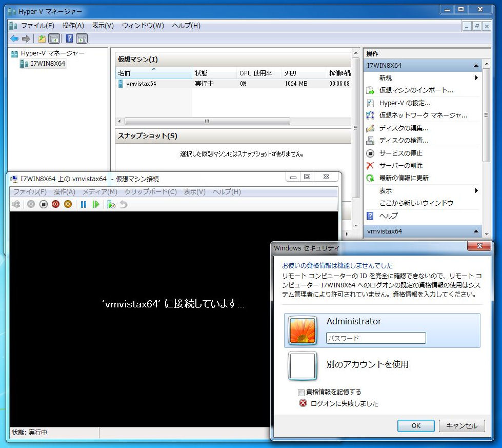This screenshot has height=448, width=502.
Task: Click the 仮想マシンのインポート icon in actions pane
Action: (370, 90)
